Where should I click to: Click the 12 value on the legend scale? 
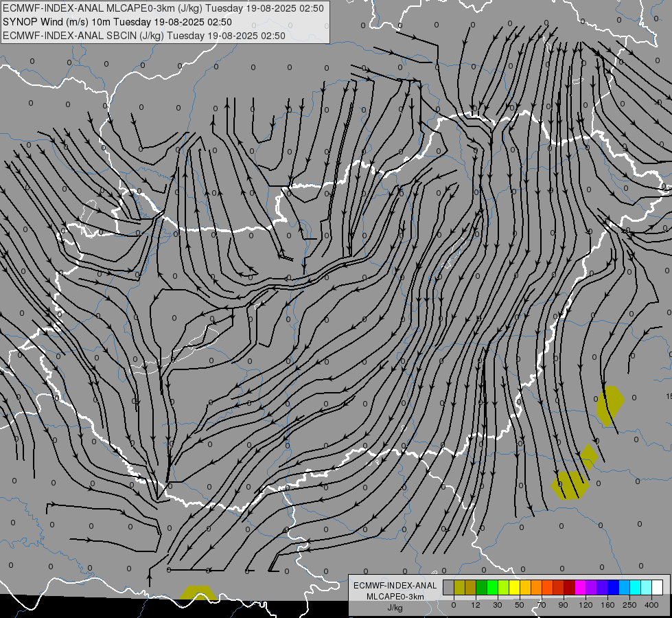click(x=475, y=605)
